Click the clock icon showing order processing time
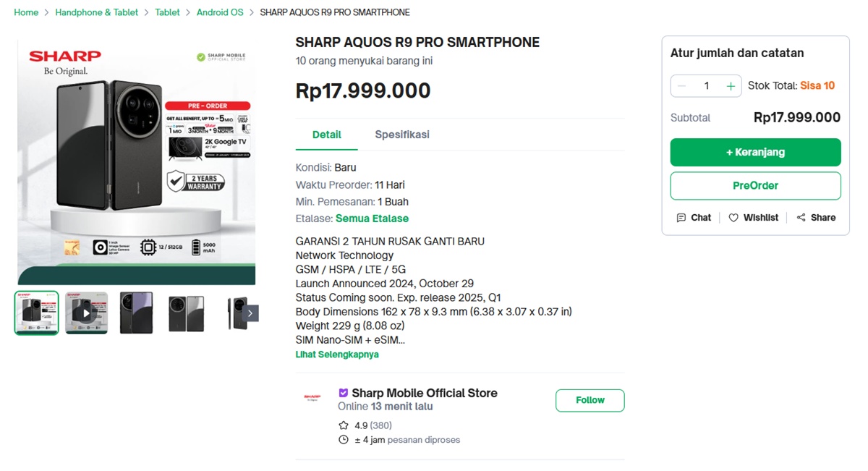 (x=343, y=439)
